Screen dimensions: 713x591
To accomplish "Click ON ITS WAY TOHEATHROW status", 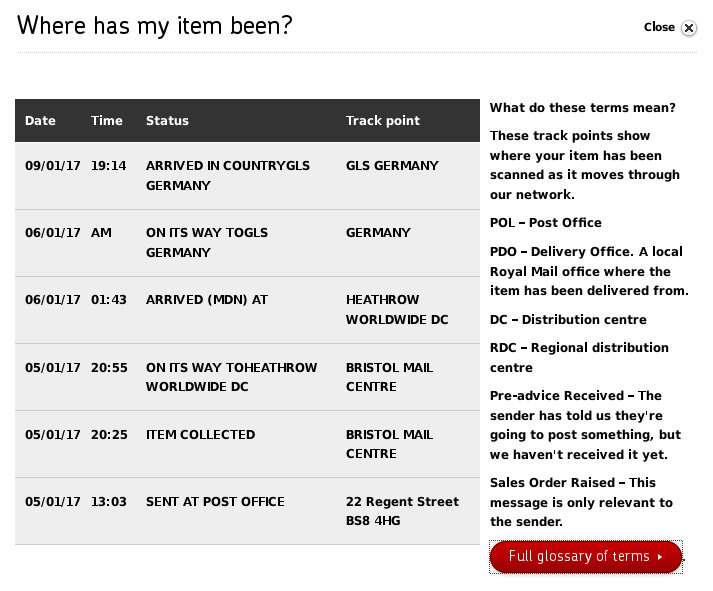I will [231, 377].
